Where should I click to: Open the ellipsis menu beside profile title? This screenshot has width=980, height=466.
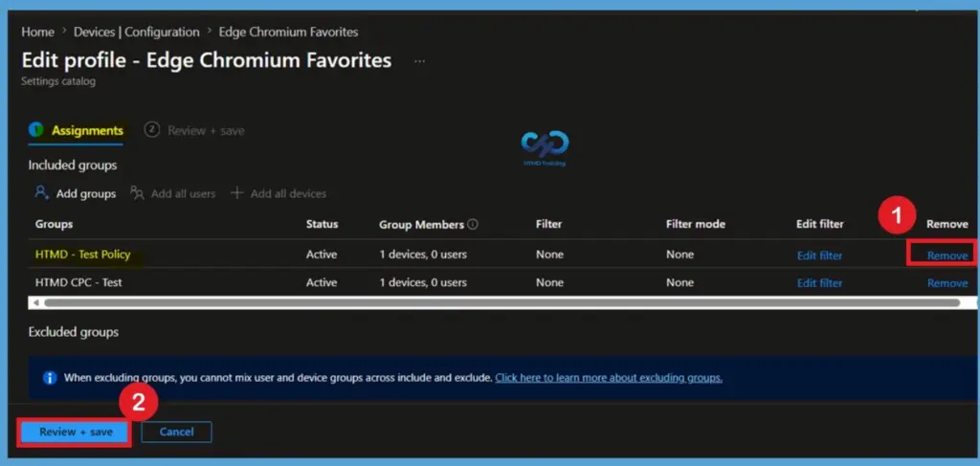419,61
